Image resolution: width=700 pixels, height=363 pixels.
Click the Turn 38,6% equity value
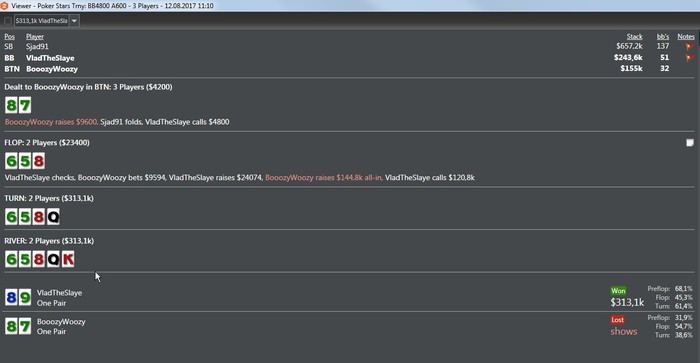click(x=683, y=335)
